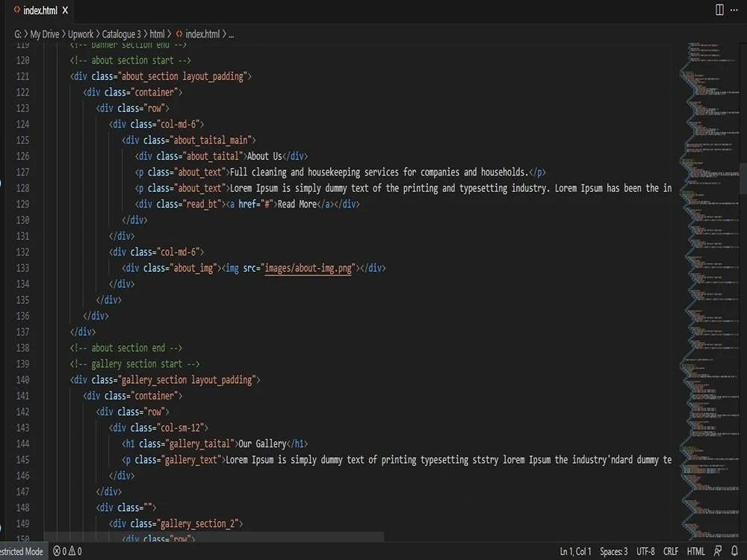747x560 pixels.
Task: Click the 'about section start' comment
Action: click(x=130, y=60)
